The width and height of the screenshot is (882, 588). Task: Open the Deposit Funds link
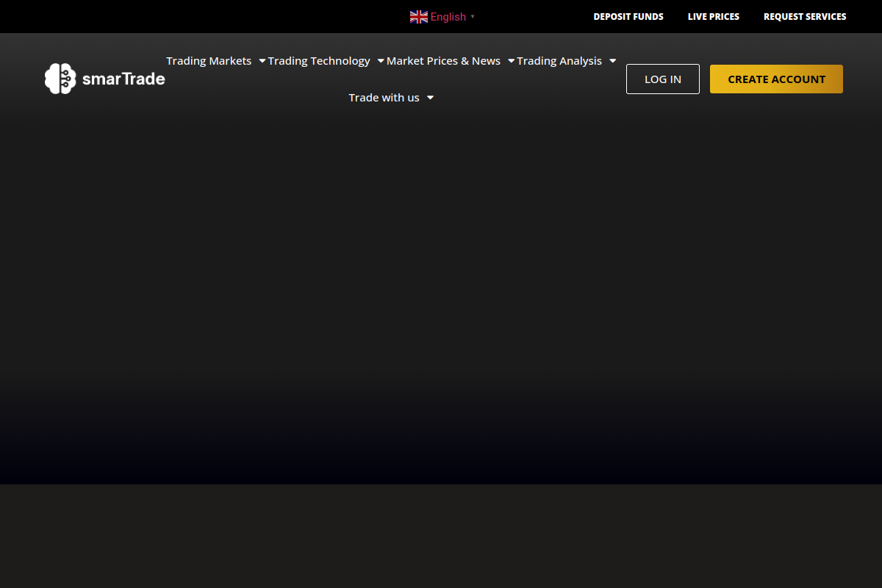point(628,16)
